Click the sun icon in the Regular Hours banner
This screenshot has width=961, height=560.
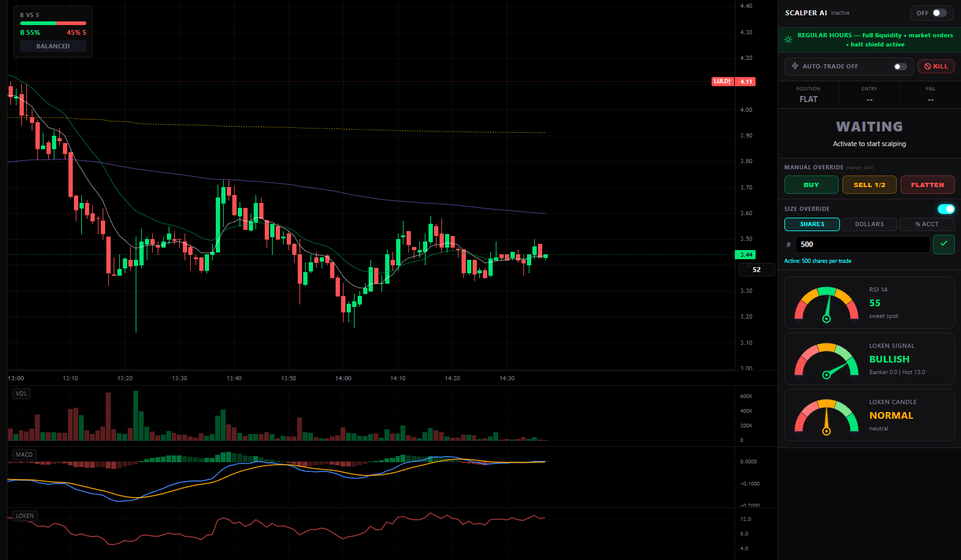[x=789, y=40]
